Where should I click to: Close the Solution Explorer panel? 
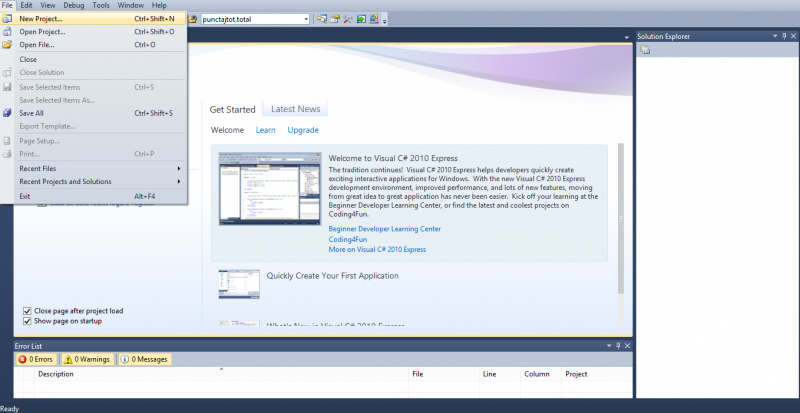(x=793, y=36)
